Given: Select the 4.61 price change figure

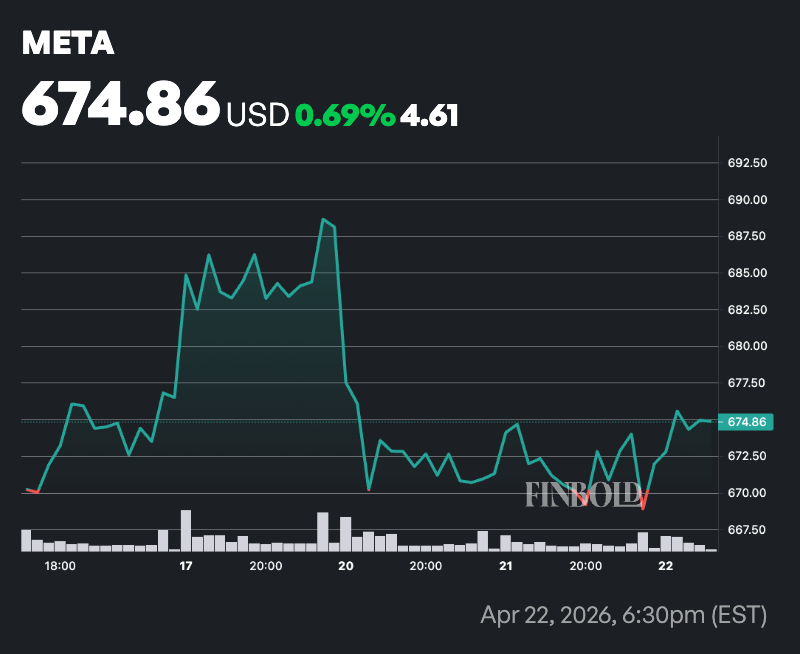Looking at the screenshot, I should [429, 115].
